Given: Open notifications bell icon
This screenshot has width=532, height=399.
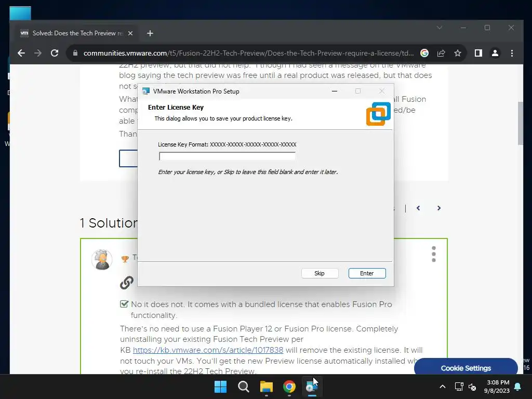Looking at the screenshot, I should [x=518, y=387].
